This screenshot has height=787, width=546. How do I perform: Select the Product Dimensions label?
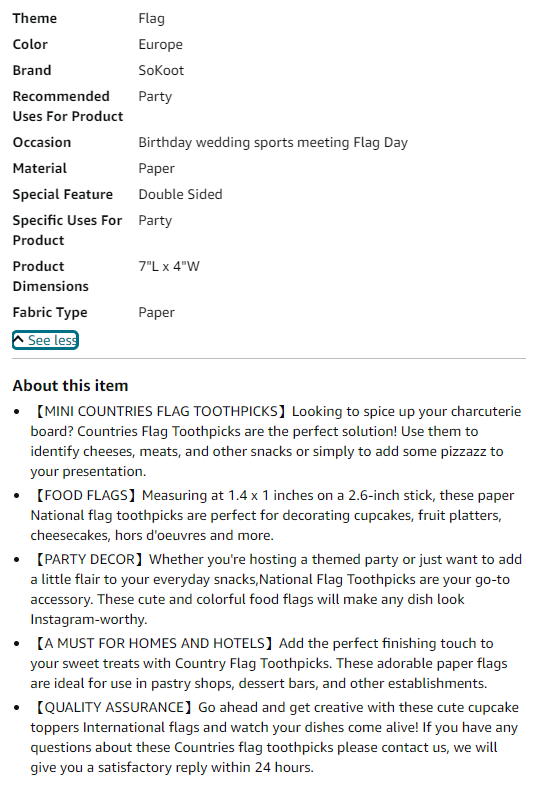[x=51, y=277]
